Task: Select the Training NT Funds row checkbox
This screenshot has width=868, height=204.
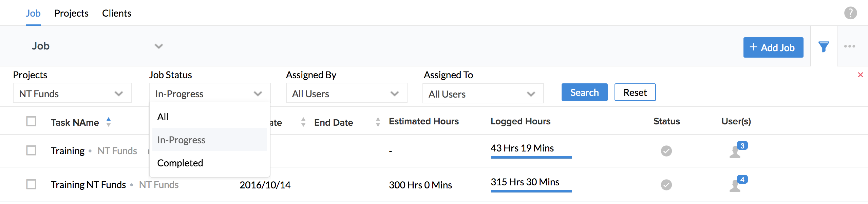Action: pos(31,184)
